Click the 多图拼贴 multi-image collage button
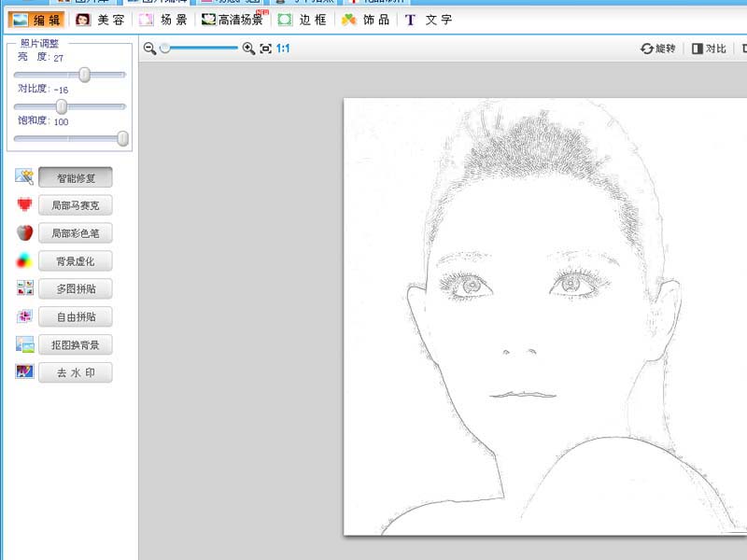 click(x=76, y=288)
